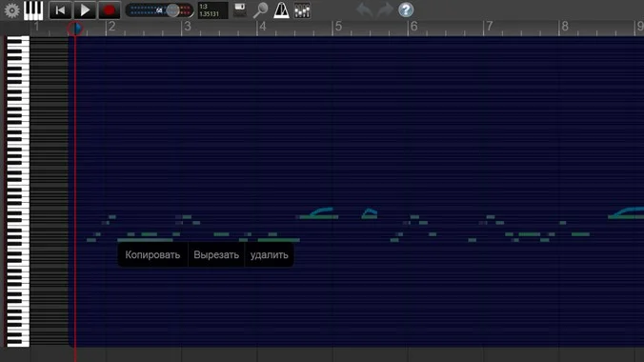Adjust the tempo slider knob
Screen dimensions: 644x362
coord(173,10)
